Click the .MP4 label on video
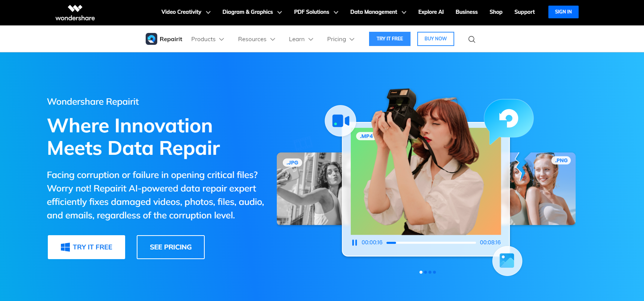The image size is (644, 301). pyautogui.click(x=366, y=136)
